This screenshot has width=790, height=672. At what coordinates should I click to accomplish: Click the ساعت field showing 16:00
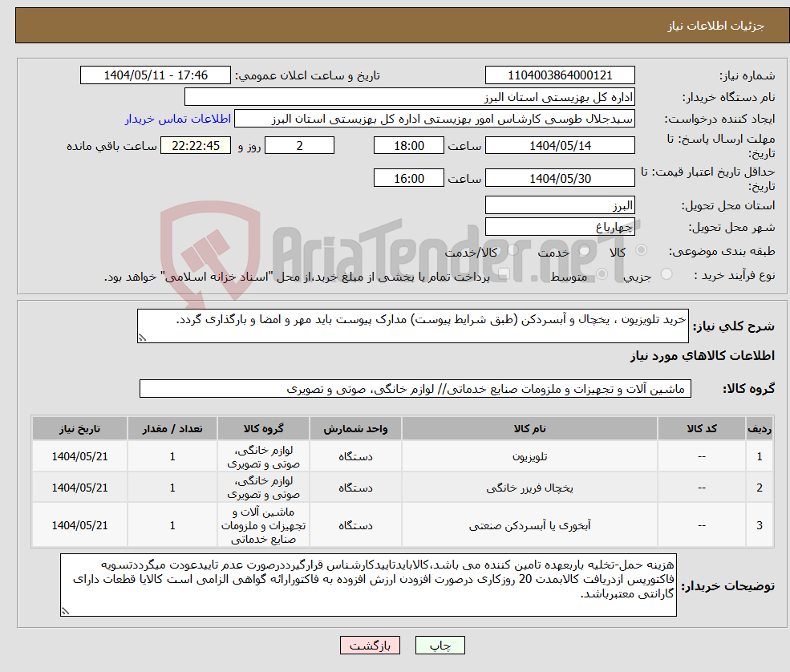point(409,177)
